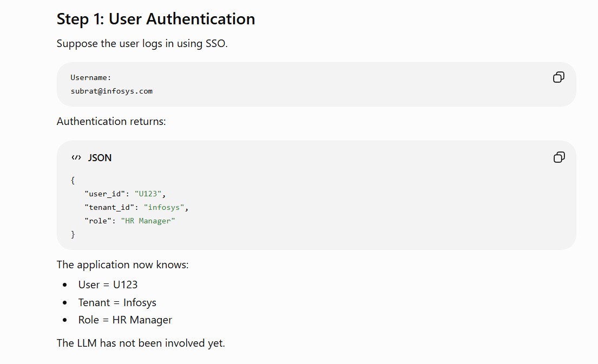The image size is (598, 364).
Task: Click the "Tenant = Infosys" bullet item
Action: point(117,303)
